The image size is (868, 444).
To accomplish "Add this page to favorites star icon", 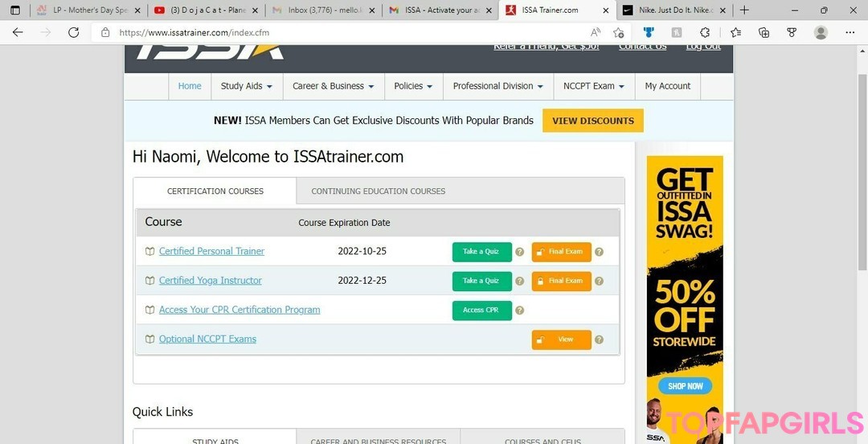I will (x=618, y=32).
